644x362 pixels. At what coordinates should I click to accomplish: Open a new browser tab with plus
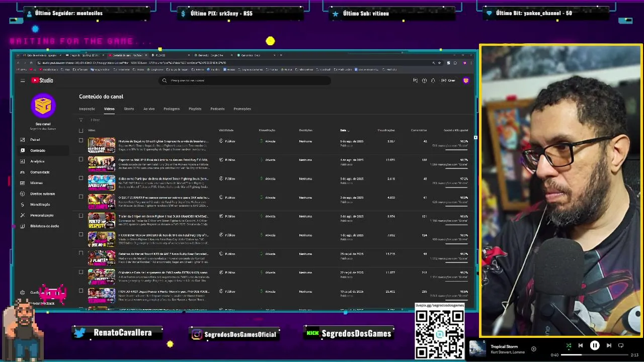coord(281,55)
